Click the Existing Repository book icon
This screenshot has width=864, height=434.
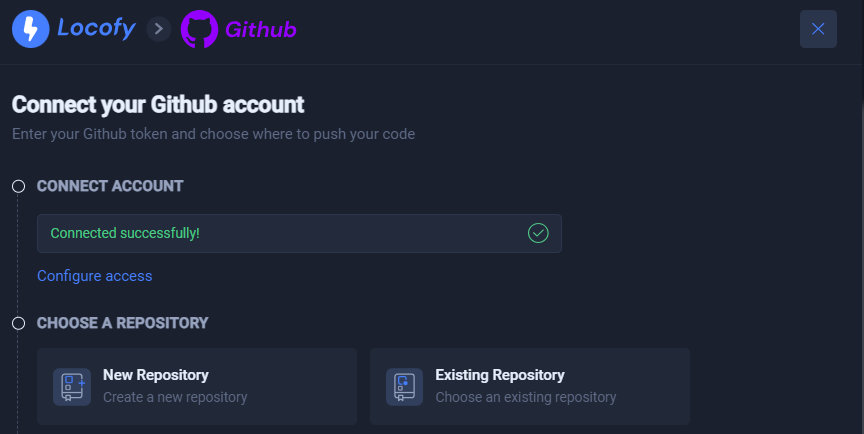tap(404, 387)
